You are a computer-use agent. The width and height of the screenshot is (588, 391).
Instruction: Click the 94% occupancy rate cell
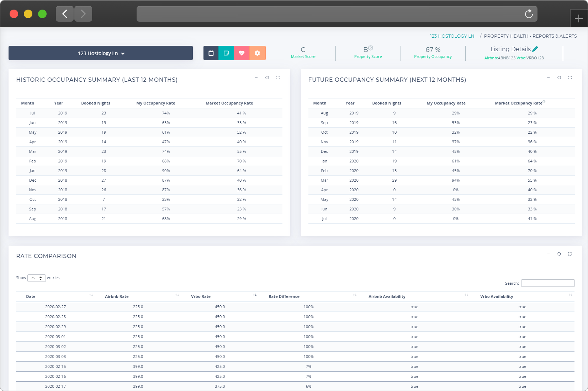coord(456,180)
